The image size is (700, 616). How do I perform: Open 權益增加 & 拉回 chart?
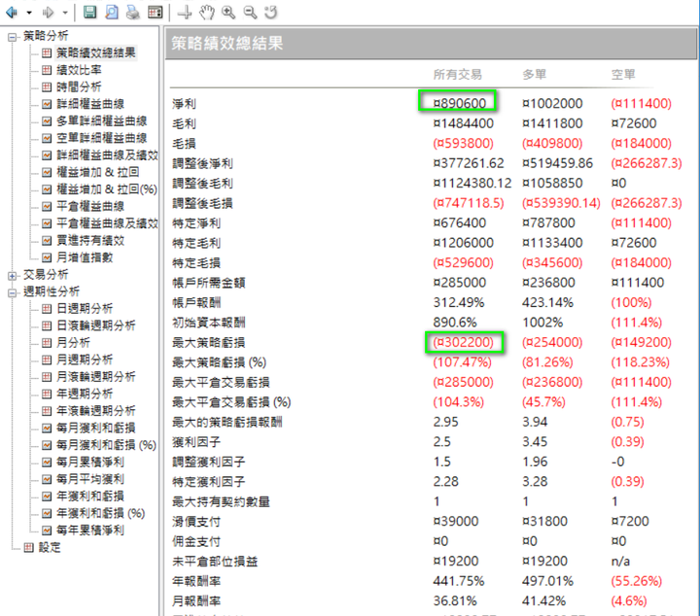click(98, 172)
